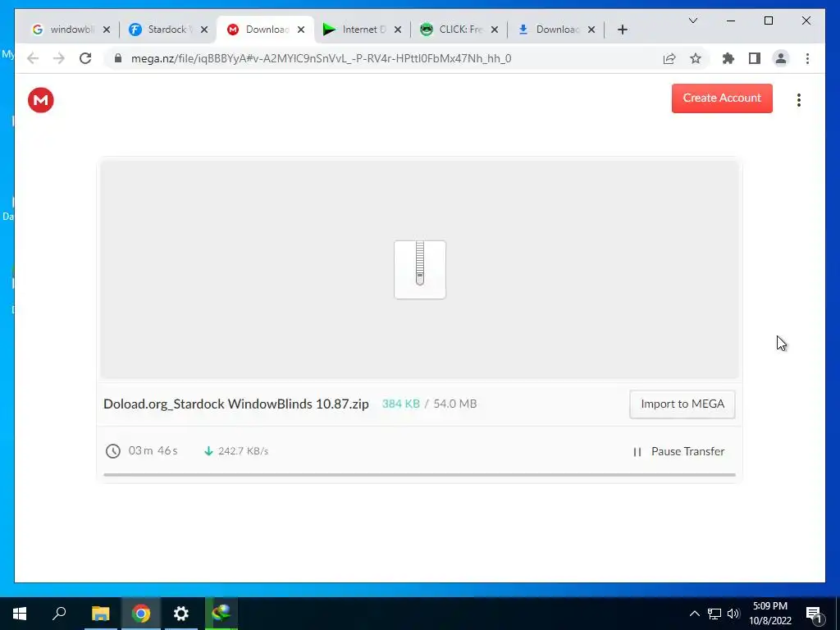Open the Chrome three-dot menu
The width and height of the screenshot is (840, 630).
click(x=807, y=58)
